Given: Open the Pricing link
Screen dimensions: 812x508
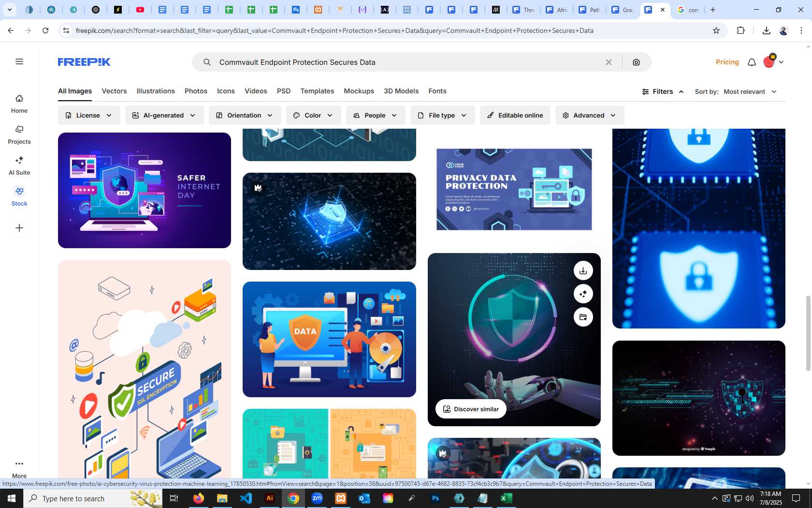Looking at the screenshot, I should [x=727, y=62].
